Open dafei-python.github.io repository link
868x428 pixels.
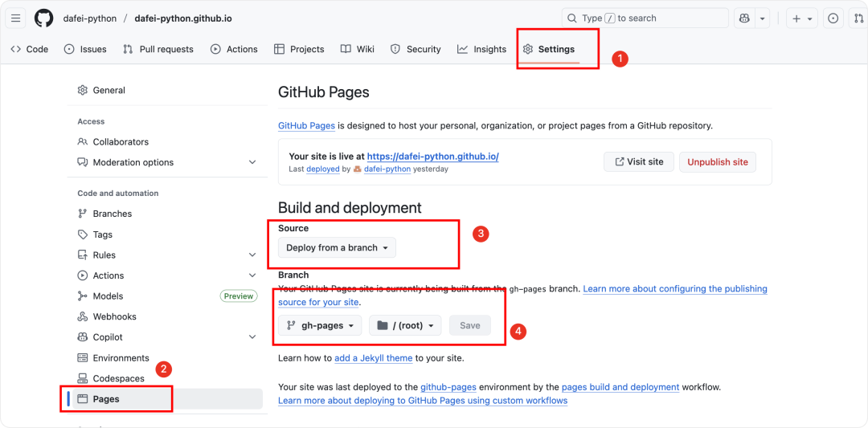[x=183, y=18]
